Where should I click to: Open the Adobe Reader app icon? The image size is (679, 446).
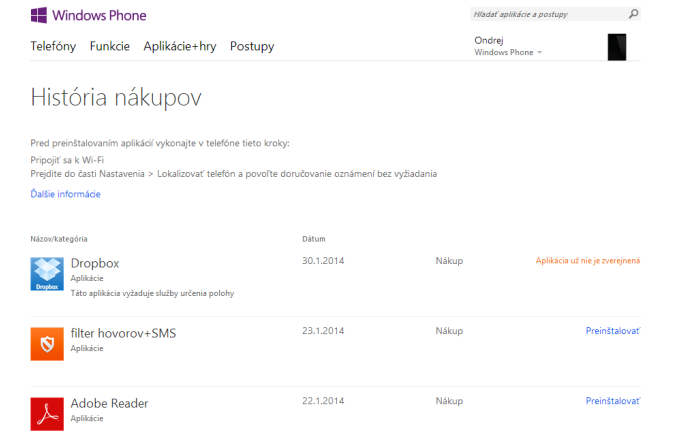pos(47,414)
